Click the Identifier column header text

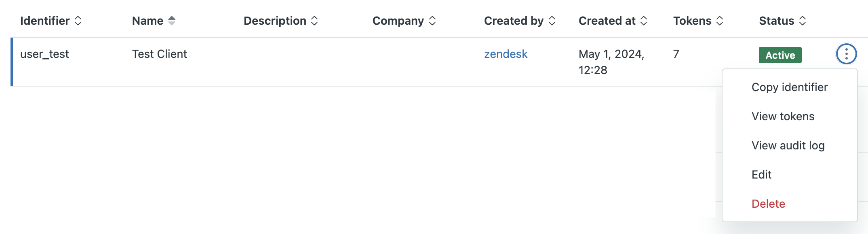tap(45, 21)
